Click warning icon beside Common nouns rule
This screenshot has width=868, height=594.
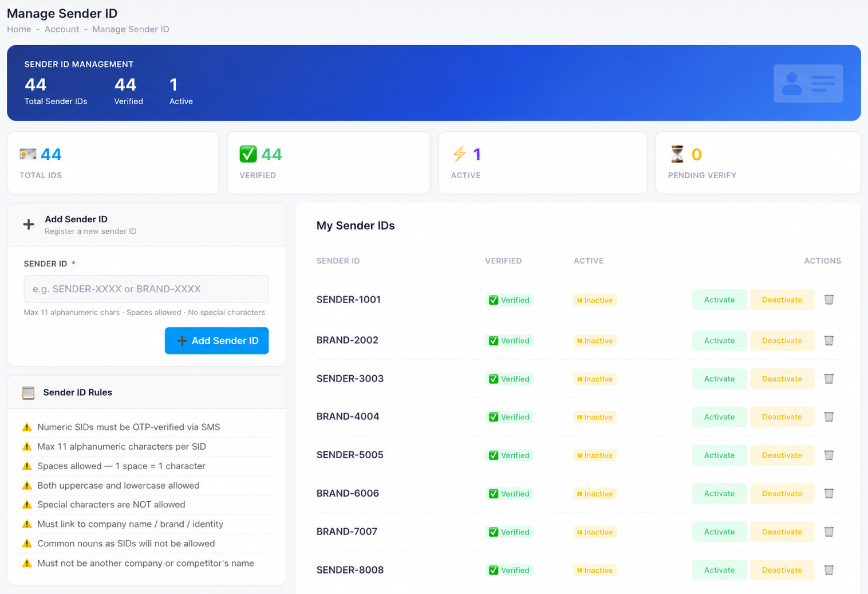pyautogui.click(x=27, y=544)
